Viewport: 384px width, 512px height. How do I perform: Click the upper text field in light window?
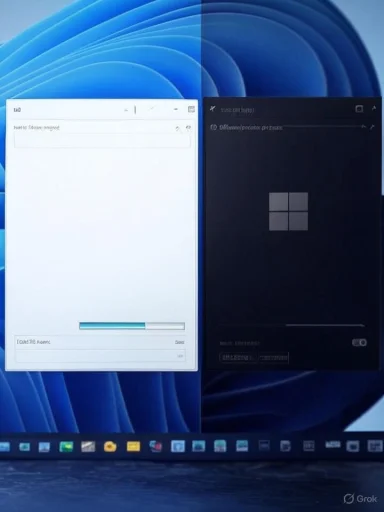pos(102,140)
